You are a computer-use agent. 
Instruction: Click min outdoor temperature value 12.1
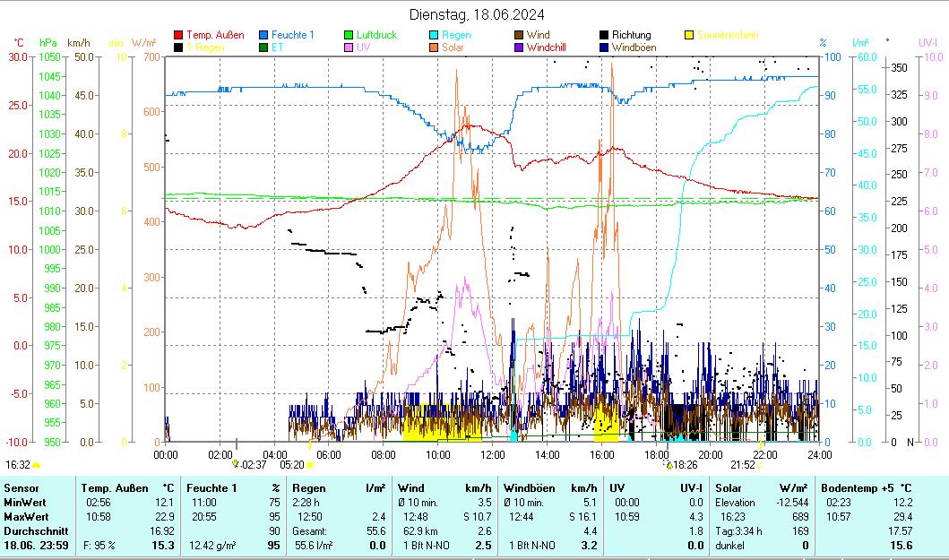point(164,503)
